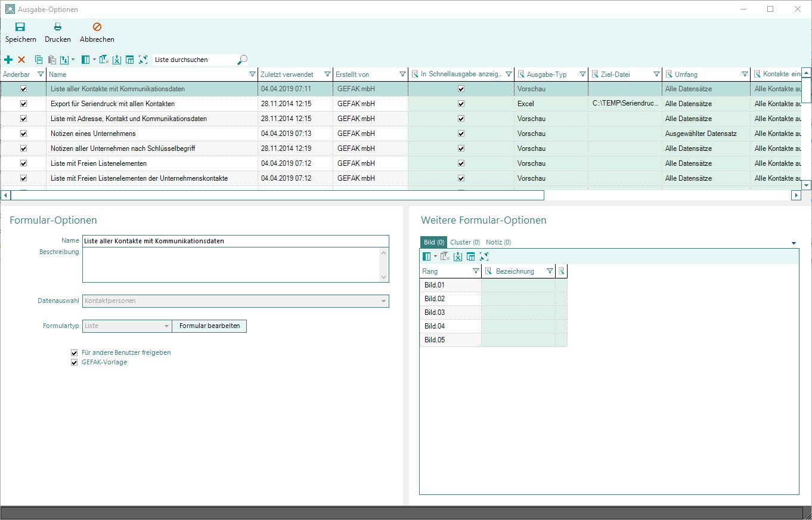Click the filter icon on Bezeichnung column
The width and height of the screenshot is (812, 520).
[x=550, y=271]
